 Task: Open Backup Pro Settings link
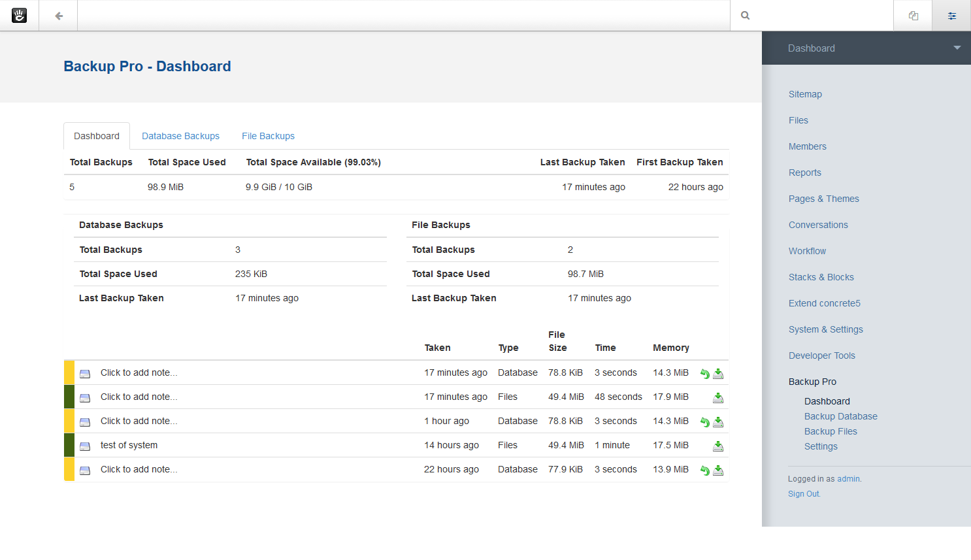point(821,446)
